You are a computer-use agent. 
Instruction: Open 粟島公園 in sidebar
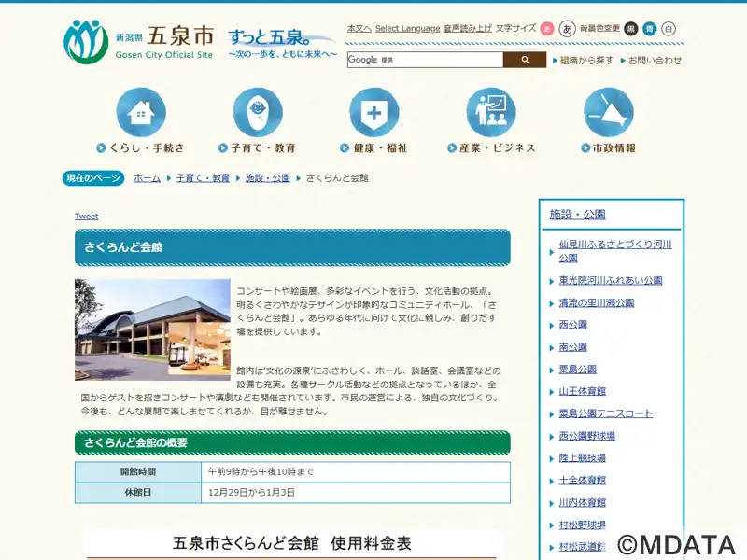(577, 369)
